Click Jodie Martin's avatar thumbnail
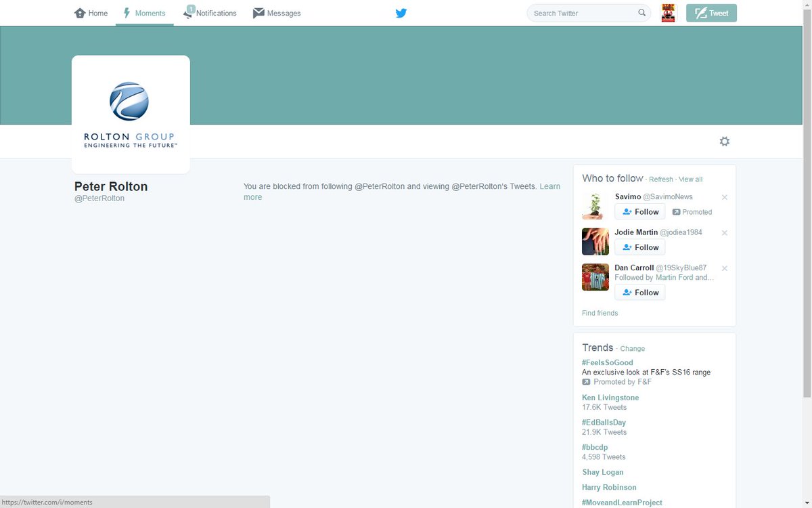 tap(595, 241)
